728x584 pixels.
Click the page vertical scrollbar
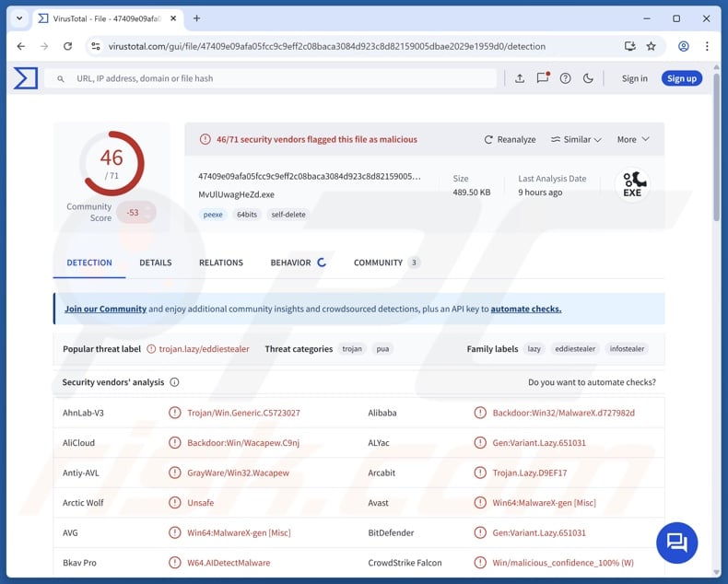point(716,148)
